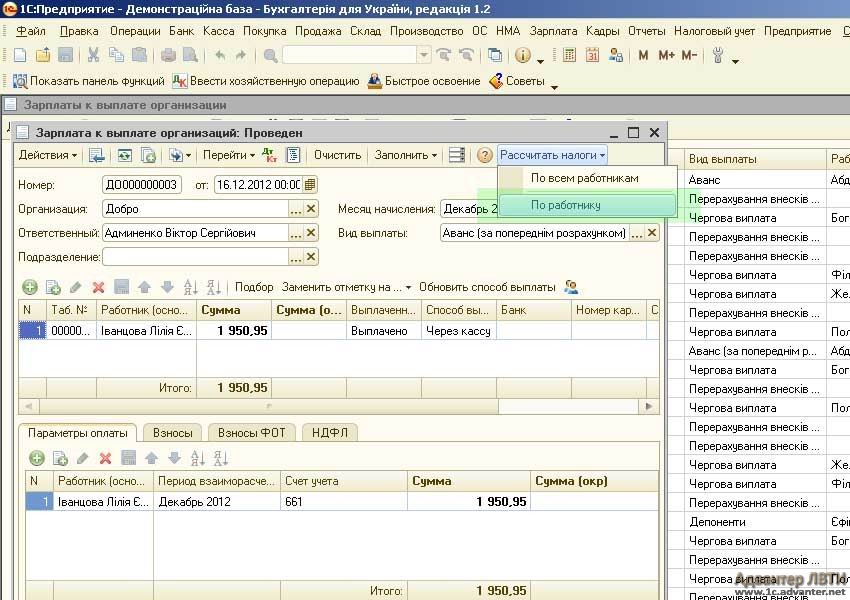Click the green add row icon above employee table

[x=30, y=287]
